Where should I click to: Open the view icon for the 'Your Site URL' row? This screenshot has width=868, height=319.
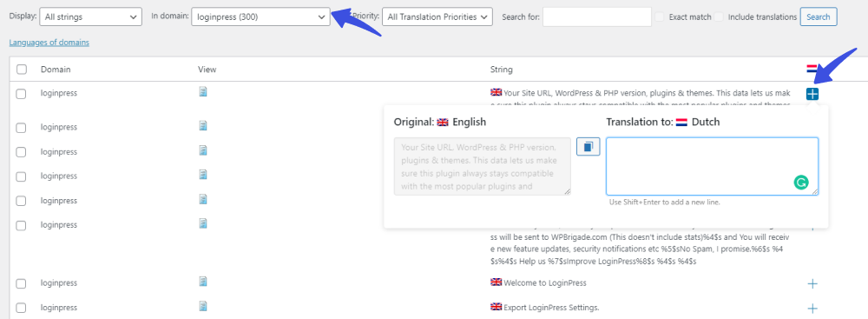coord(203,91)
